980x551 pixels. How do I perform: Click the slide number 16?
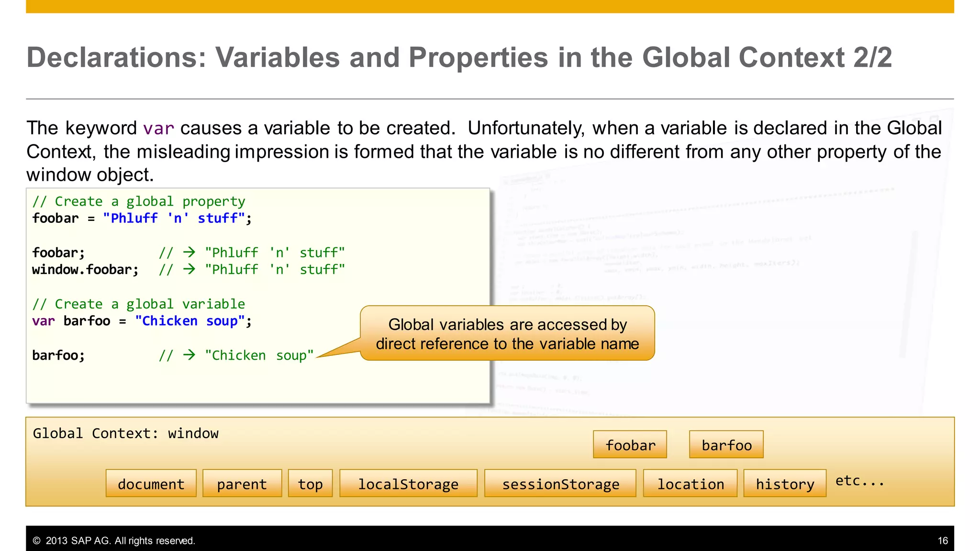pos(943,540)
